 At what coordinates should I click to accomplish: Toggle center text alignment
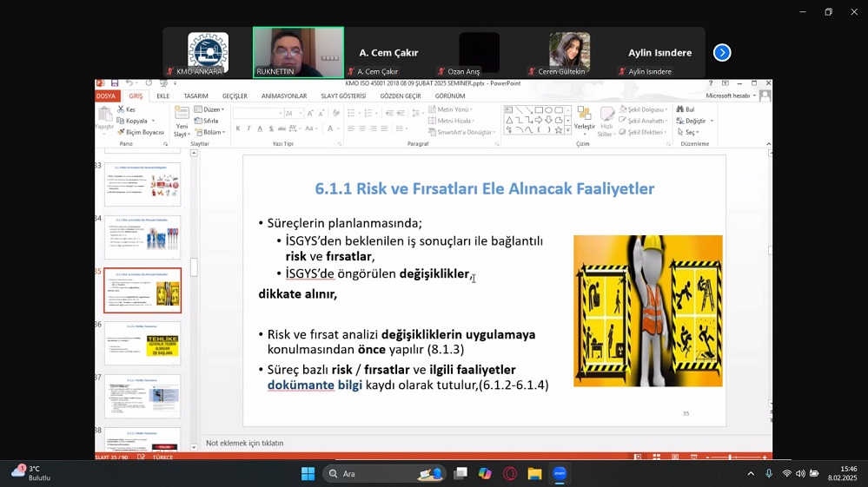coord(362,128)
